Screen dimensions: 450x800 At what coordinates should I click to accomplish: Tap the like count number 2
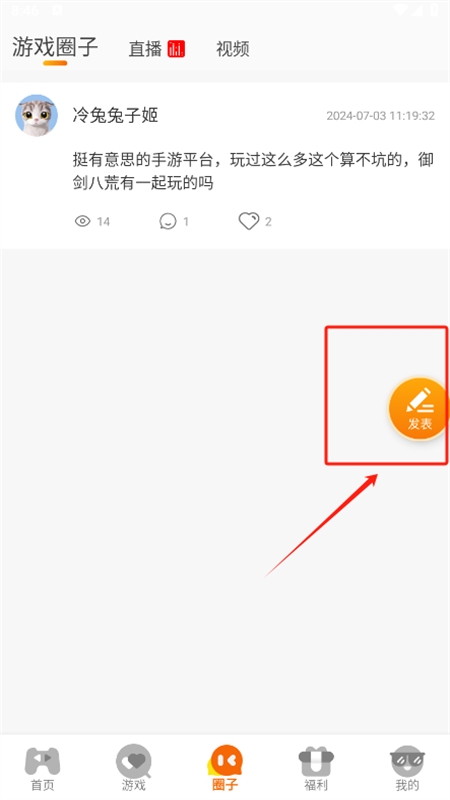[x=268, y=221]
